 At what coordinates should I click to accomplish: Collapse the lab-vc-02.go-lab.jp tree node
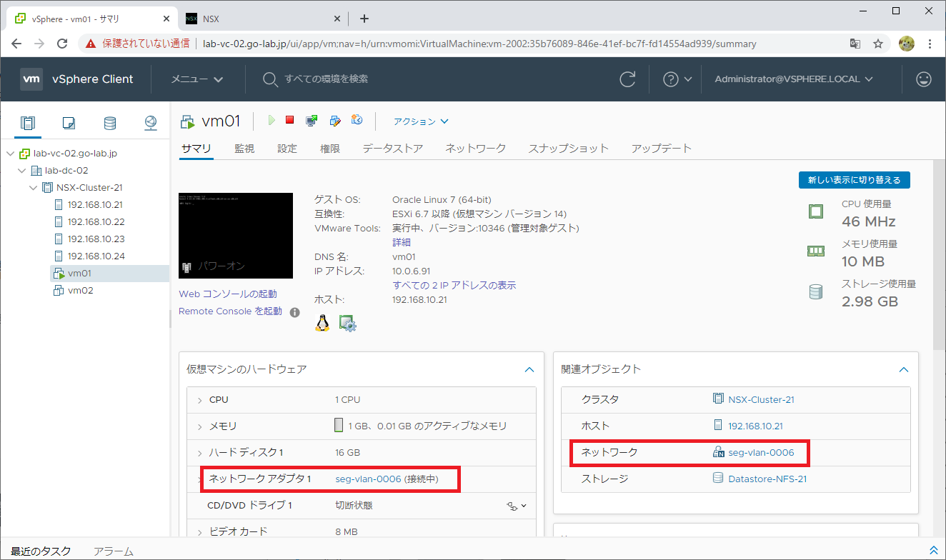10,154
